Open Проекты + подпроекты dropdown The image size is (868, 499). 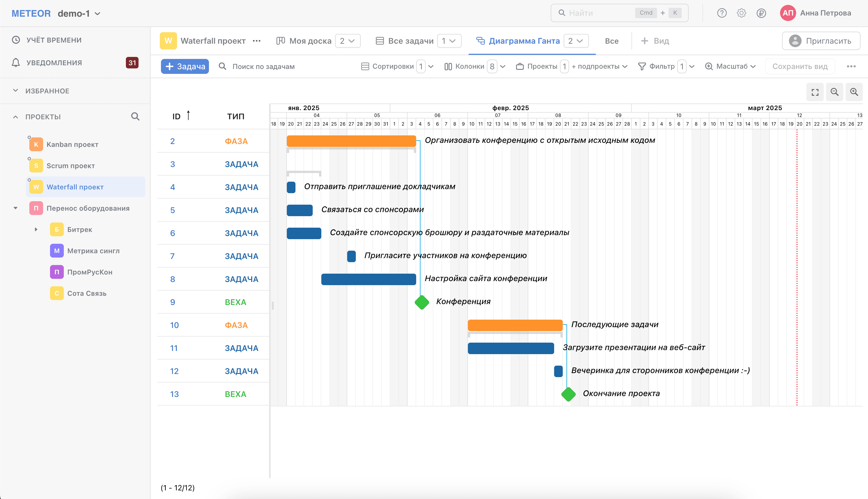click(x=572, y=66)
